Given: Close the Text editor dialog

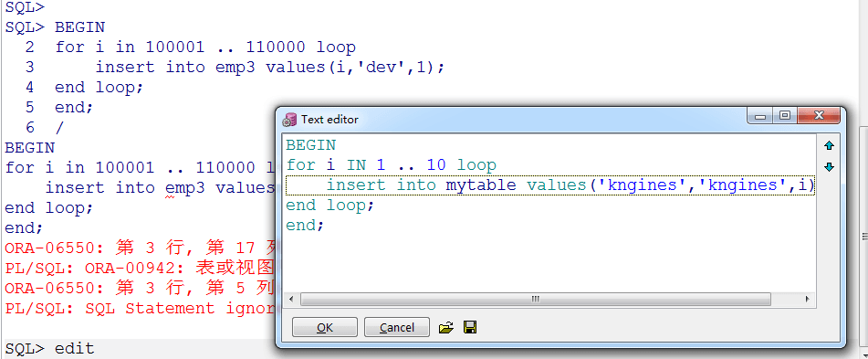Looking at the screenshot, I should (819, 116).
